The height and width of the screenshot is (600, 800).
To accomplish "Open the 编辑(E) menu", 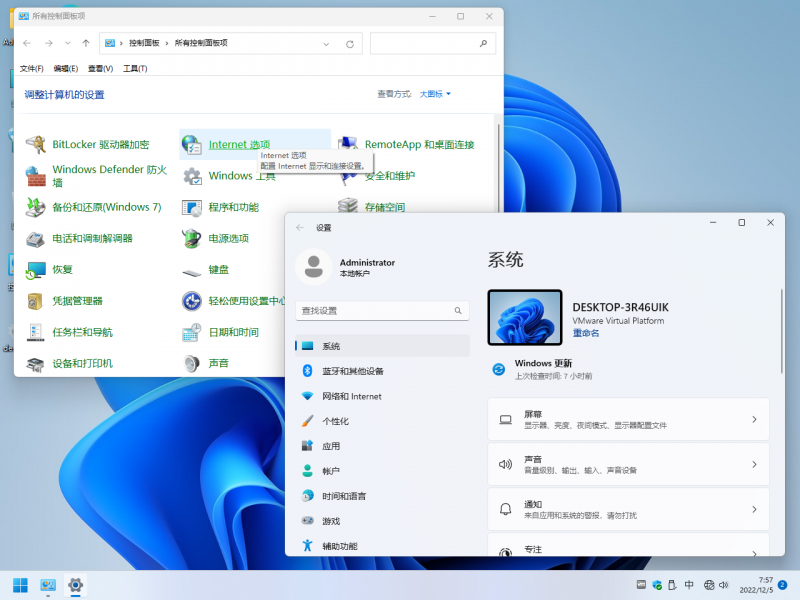I will pyautogui.click(x=66, y=68).
